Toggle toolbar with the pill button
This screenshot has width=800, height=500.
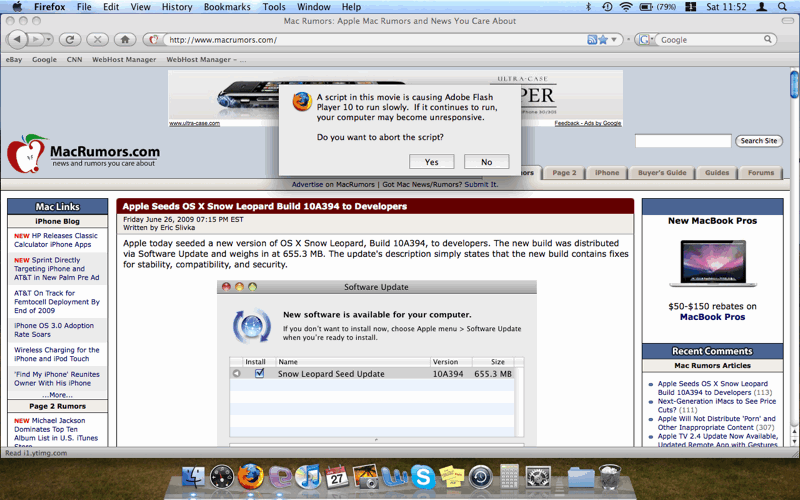point(787,20)
